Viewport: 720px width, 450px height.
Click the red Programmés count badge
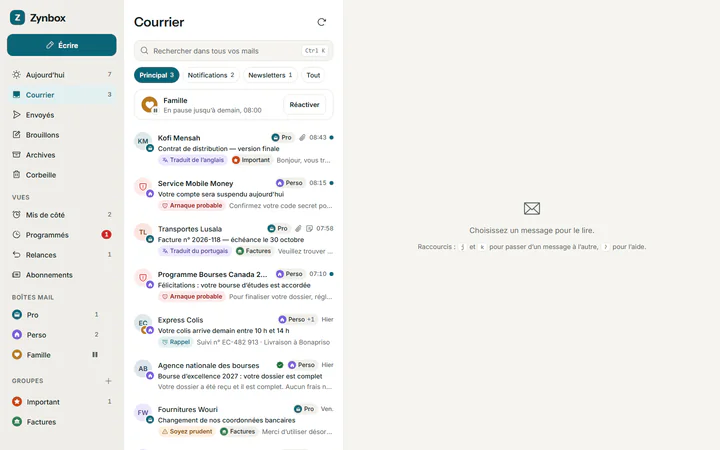pyautogui.click(x=106, y=235)
